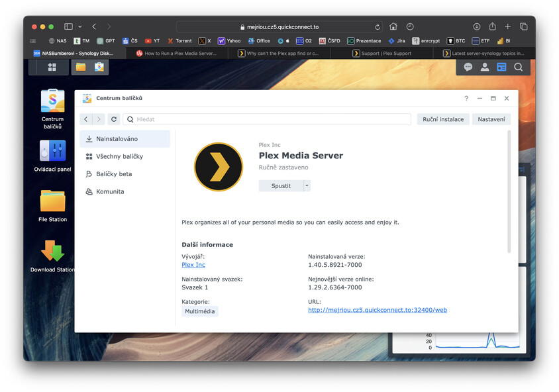
Task: Expand the sidebar options chevron in Safari
Action: 80,26
